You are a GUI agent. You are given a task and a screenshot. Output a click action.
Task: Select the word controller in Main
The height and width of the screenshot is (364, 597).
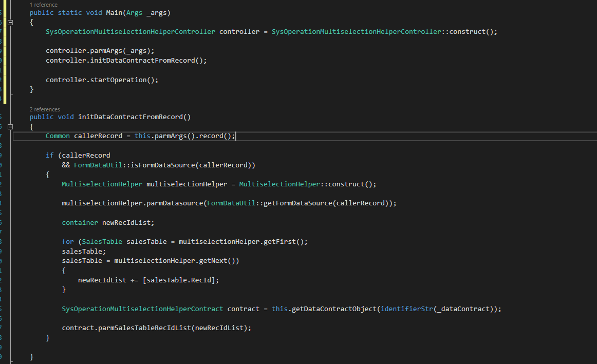(239, 31)
